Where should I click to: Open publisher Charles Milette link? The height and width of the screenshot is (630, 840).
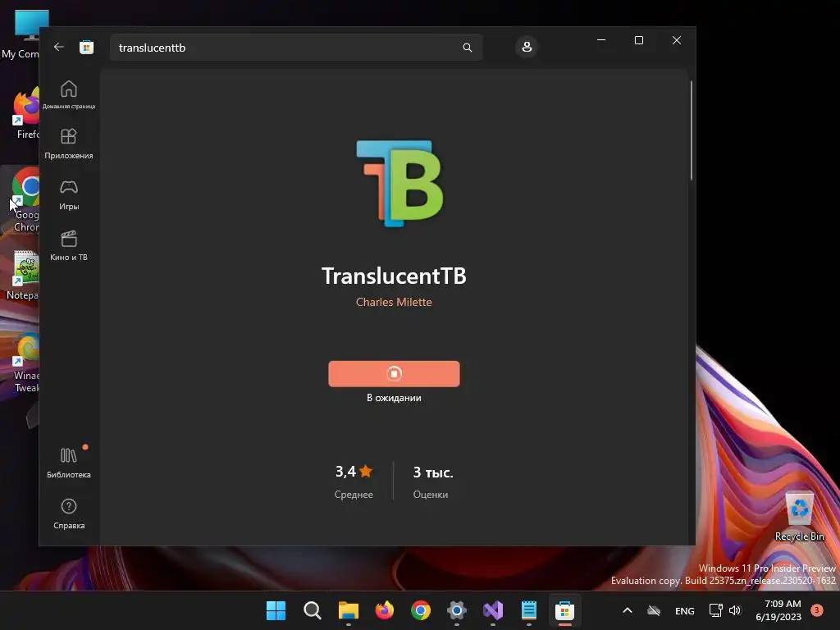pyautogui.click(x=394, y=302)
